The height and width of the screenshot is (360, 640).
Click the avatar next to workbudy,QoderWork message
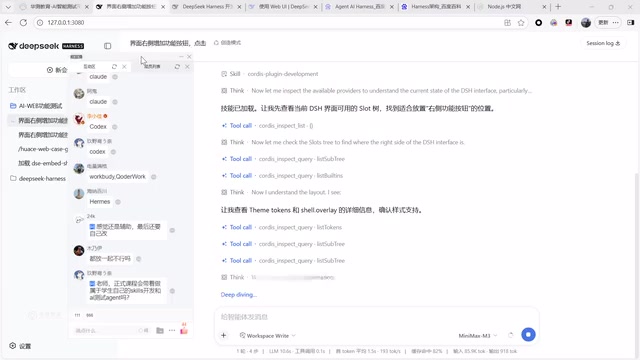click(79, 169)
